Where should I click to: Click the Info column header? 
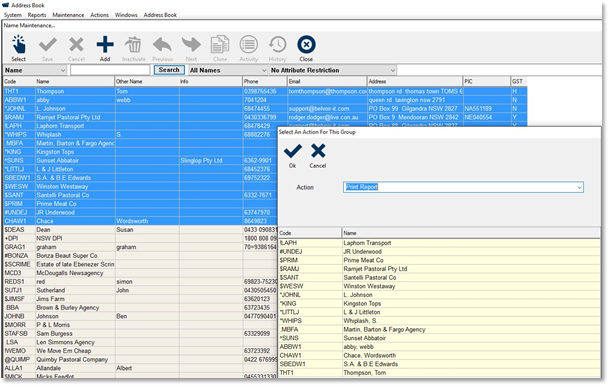[211, 81]
